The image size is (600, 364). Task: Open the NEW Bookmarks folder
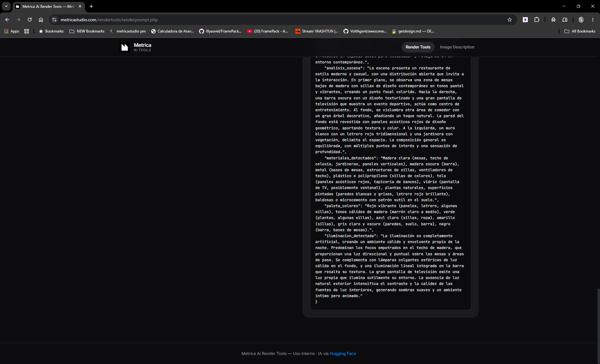[87, 31]
